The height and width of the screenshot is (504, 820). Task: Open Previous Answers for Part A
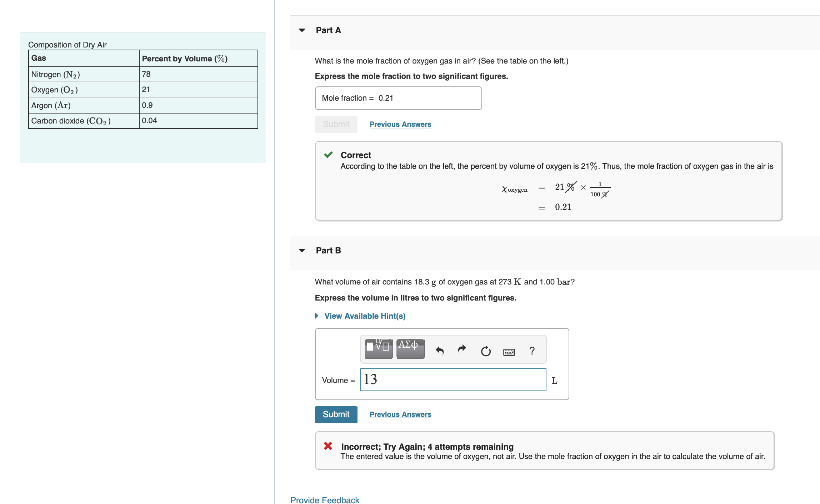400,124
